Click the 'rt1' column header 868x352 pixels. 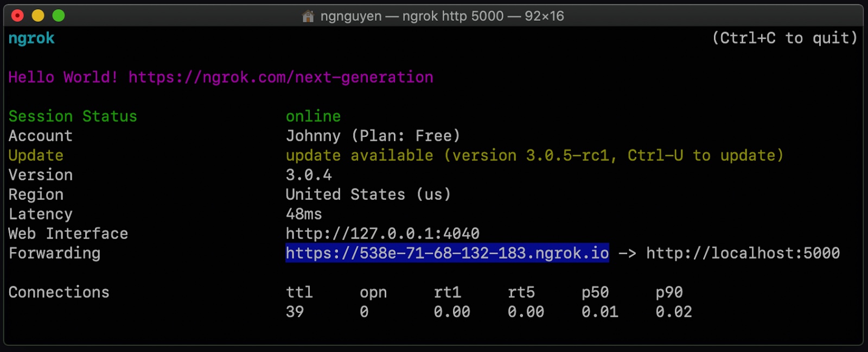[448, 292]
